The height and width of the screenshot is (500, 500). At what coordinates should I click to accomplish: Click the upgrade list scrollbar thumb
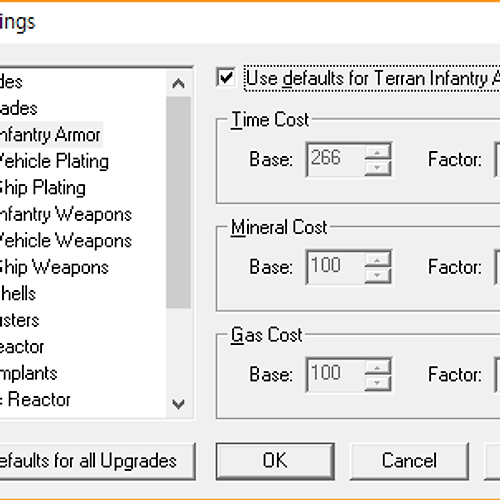pos(178,202)
